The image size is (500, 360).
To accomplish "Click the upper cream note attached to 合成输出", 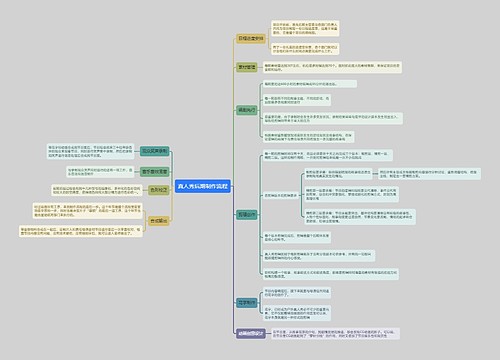I will tap(88, 211).
